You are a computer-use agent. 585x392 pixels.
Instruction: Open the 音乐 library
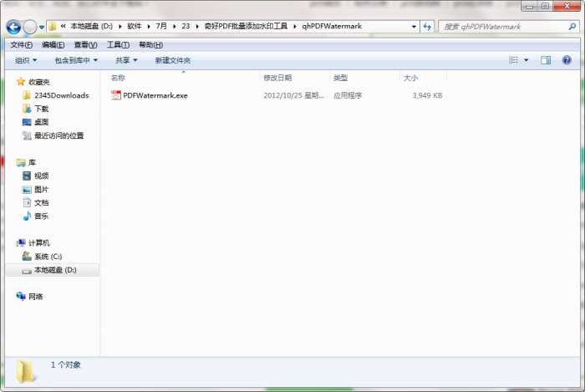(x=42, y=216)
